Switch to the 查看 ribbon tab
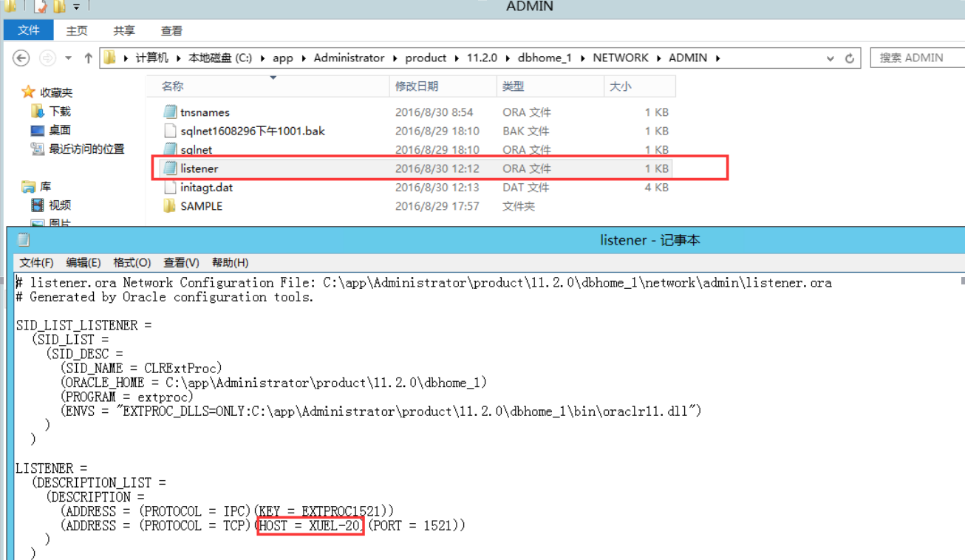 [171, 30]
